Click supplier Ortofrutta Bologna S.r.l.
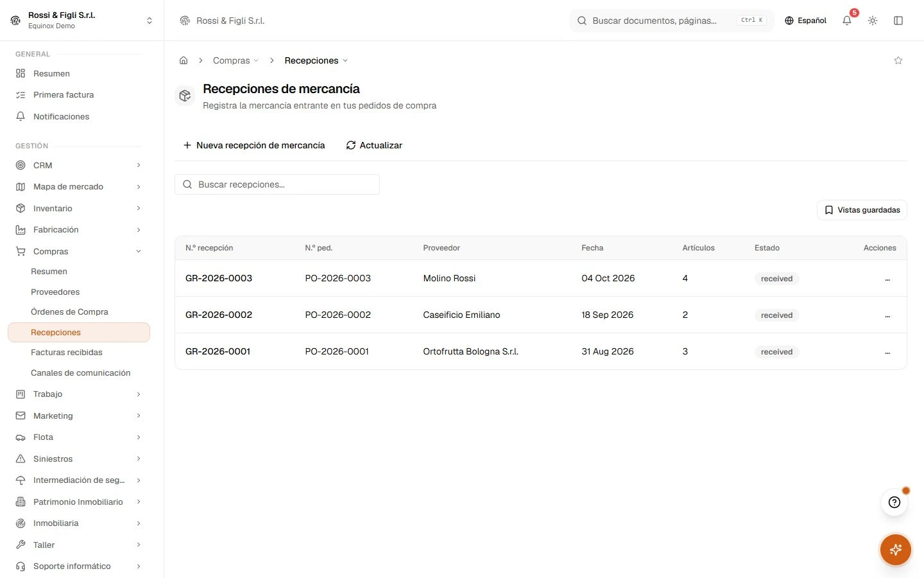Viewport: 924px width, 578px height. point(471,351)
